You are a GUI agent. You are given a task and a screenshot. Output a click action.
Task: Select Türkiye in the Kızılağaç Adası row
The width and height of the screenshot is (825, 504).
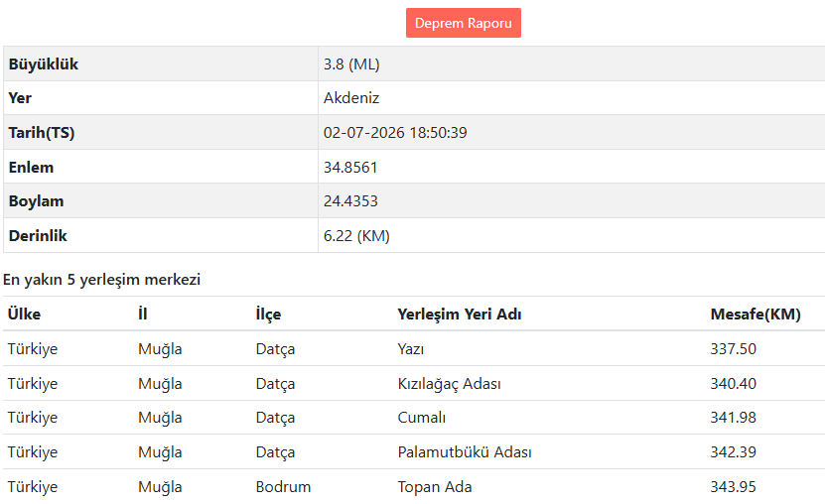pyautogui.click(x=33, y=384)
